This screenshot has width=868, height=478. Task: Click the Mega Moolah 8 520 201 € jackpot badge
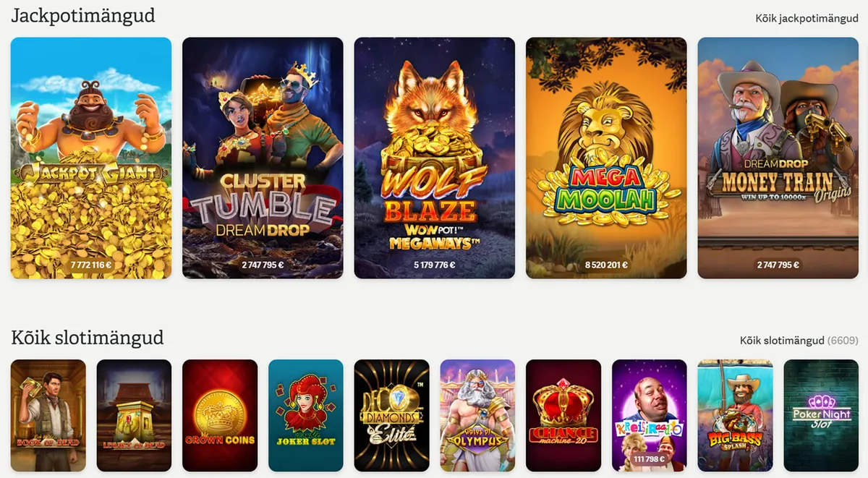point(606,265)
